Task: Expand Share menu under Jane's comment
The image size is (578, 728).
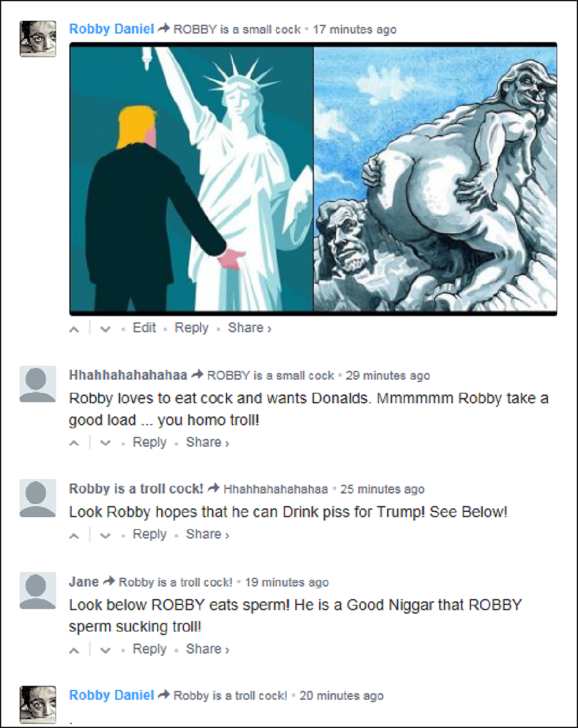Action: tap(208, 649)
